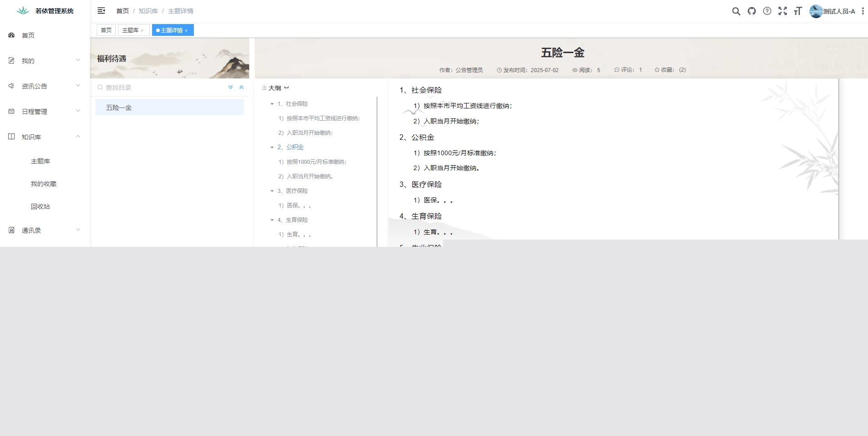Toggle fullscreen mode icon
The height and width of the screenshot is (436, 868).
point(783,11)
